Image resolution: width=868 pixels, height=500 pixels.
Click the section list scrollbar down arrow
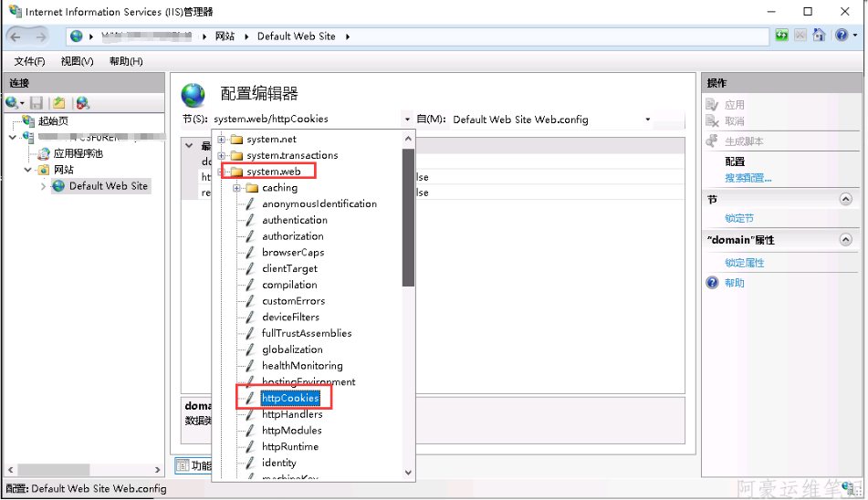pos(408,473)
